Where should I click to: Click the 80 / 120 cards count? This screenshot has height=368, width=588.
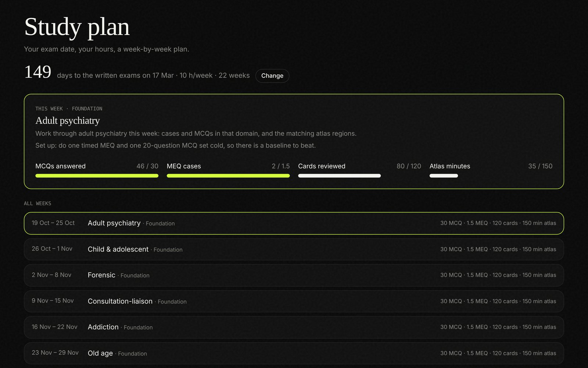409,166
